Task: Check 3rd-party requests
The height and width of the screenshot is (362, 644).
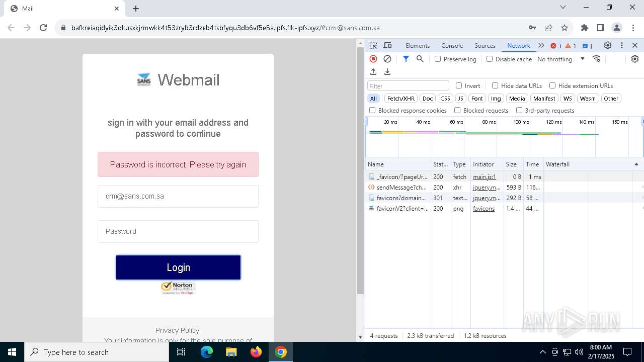Action: [x=519, y=110]
